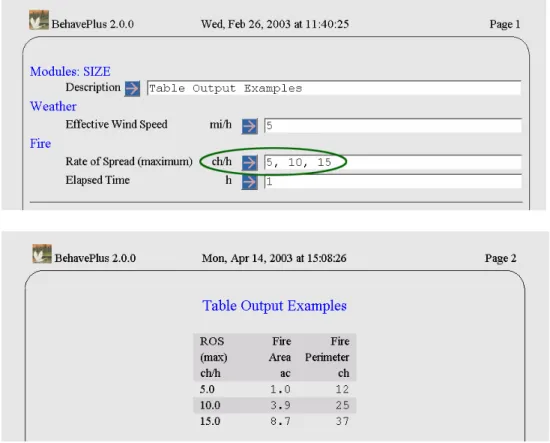Click the ch/h units label beside Rate of Spread
Screen dimensions: 550x443
pos(222,161)
